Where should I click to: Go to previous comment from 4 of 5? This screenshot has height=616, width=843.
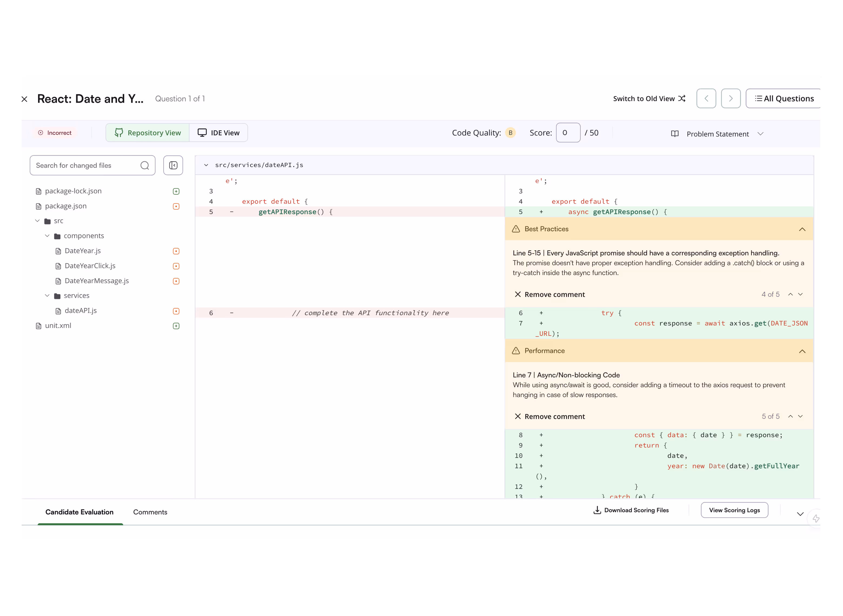point(790,294)
